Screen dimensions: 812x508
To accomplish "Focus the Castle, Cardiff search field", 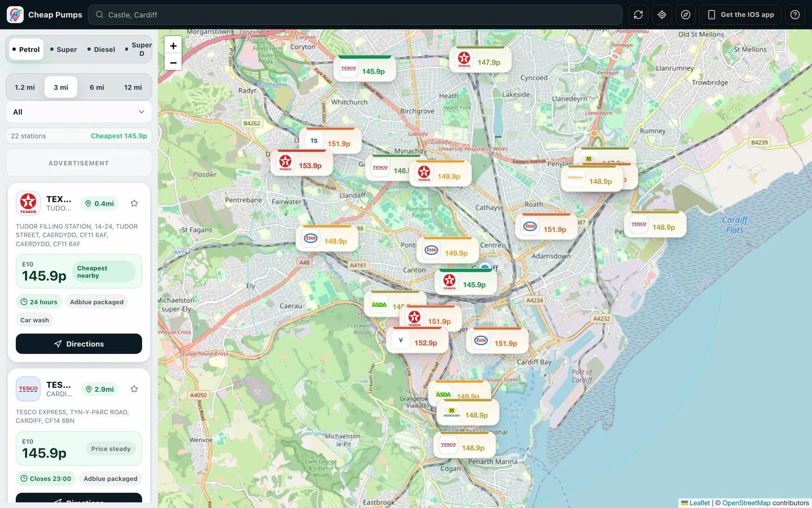I will [x=355, y=15].
